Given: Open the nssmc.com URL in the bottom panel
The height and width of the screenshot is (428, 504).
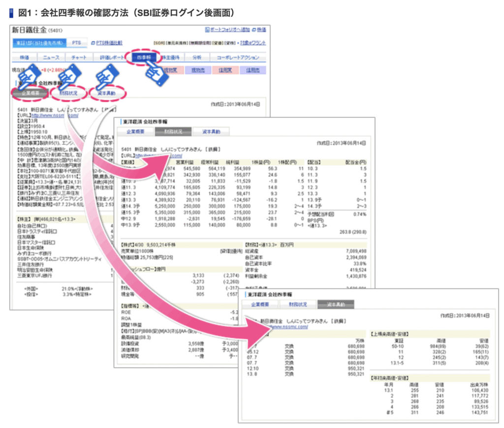Looking at the screenshot, I should tap(289, 327).
